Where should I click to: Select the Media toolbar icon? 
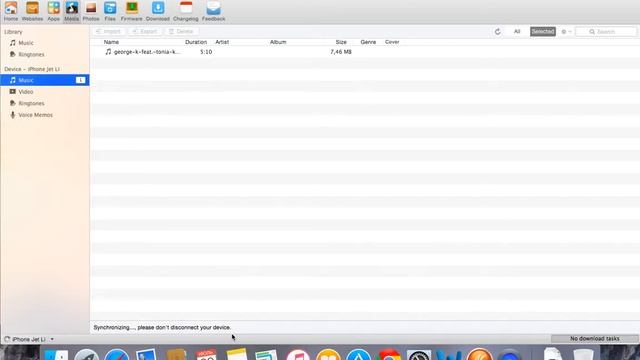tap(71, 11)
